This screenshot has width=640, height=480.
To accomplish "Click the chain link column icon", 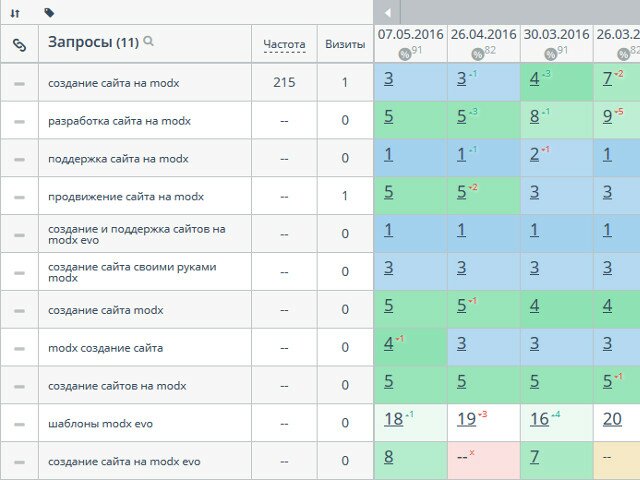I will tap(19, 44).
